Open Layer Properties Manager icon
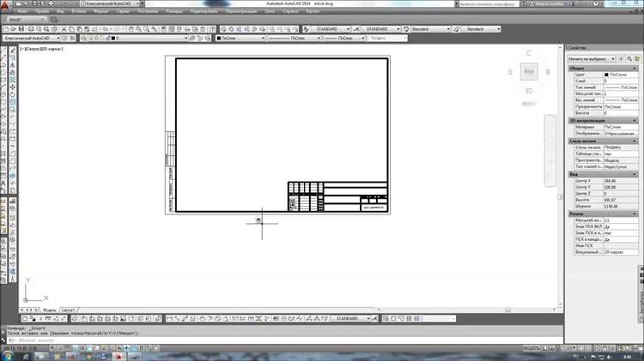The width and height of the screenshot is (644, 361). tap(84, 38)
